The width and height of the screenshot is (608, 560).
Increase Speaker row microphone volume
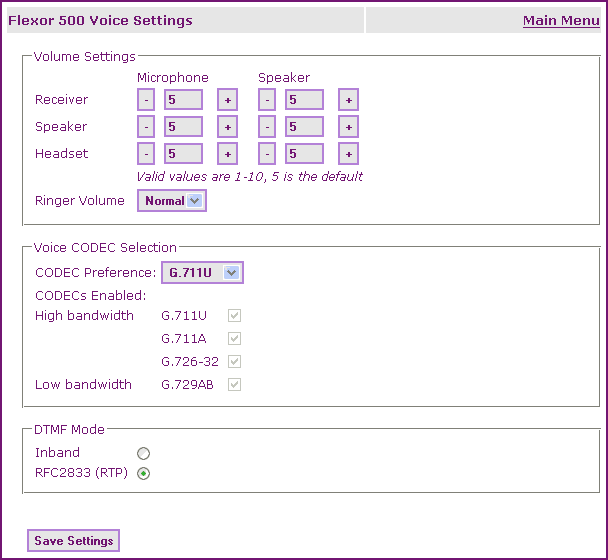pos(228,126)
